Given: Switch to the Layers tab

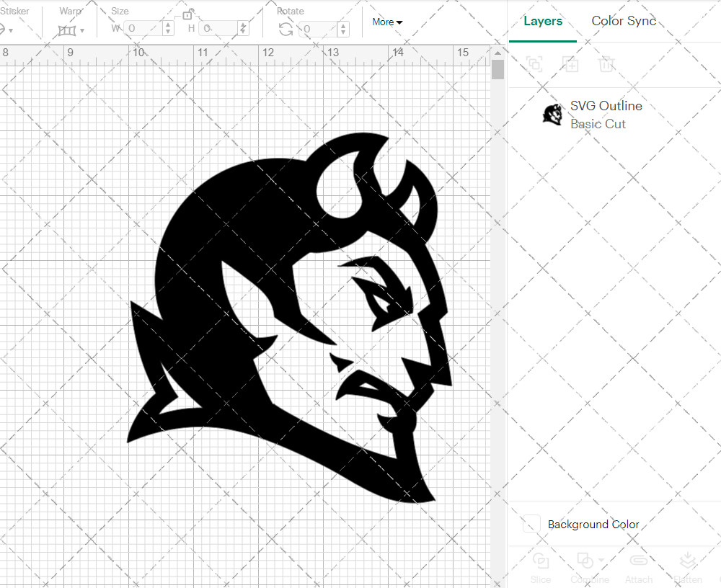Looking at the screenshot, I should 543,21.
